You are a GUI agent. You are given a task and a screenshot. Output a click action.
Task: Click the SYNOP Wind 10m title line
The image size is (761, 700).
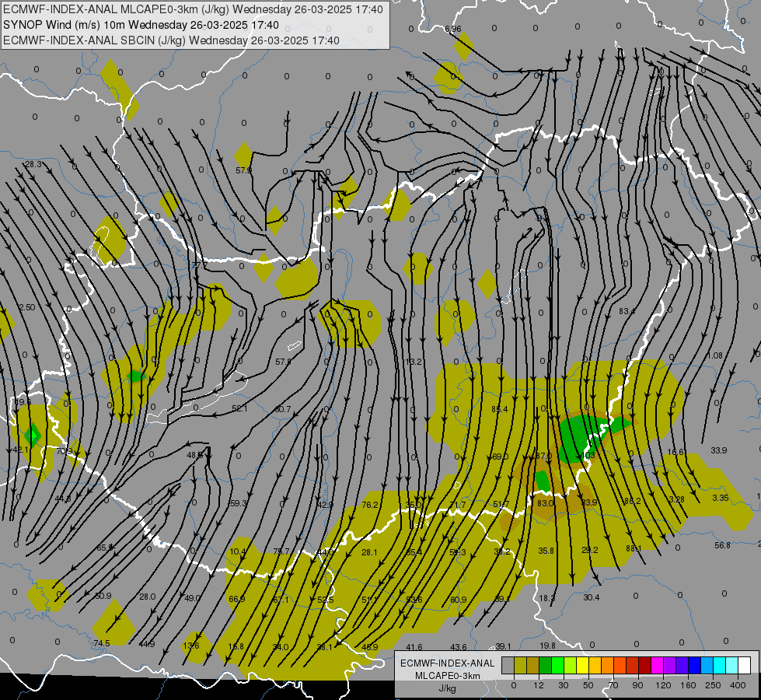coord(141,25)
